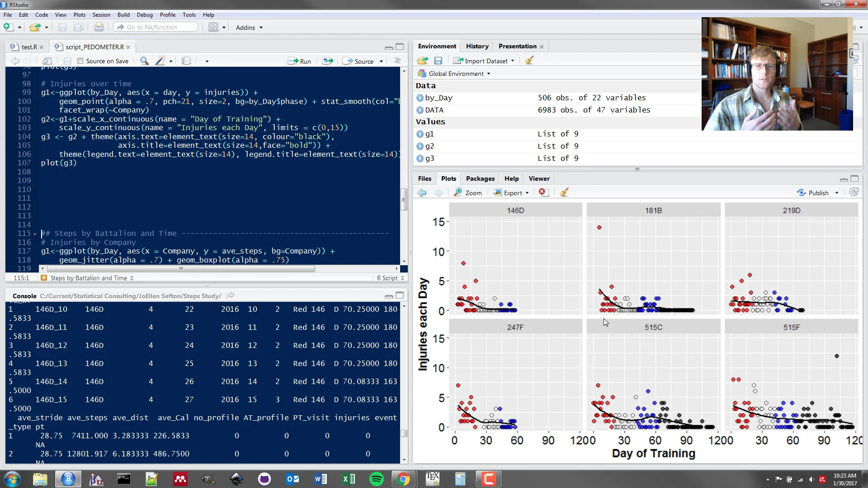Viewport: 868px width, 488px height.
Task: Click the Go to file/function field
Action: point(156,27)
